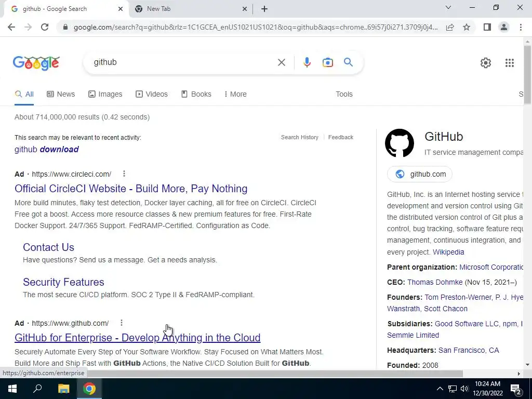
Task: Open the Scott Chacon founder link
Action: tap(446, 309)
